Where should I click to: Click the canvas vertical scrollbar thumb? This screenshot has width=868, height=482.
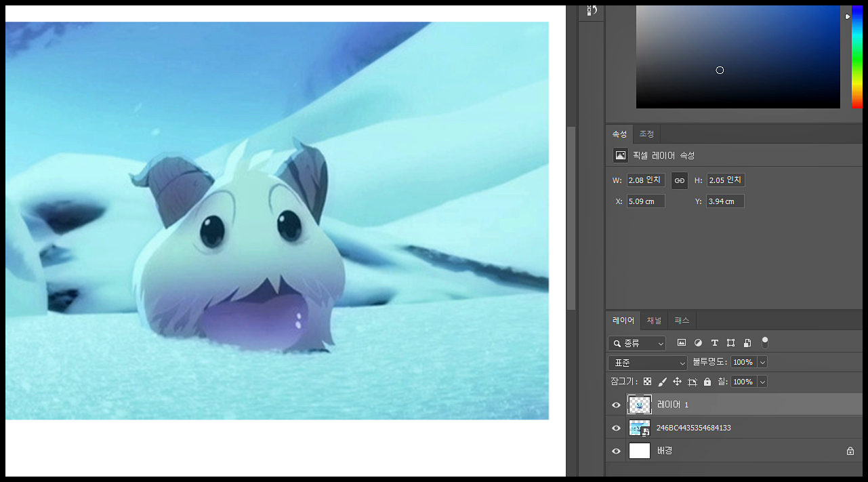pos(571,218)
